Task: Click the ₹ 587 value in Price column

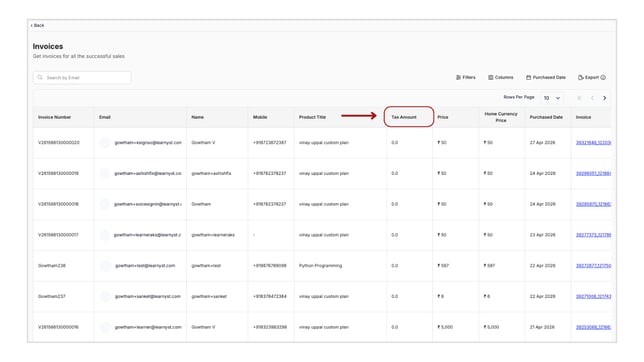Action: pyautogui.click(x=443, y=266)
